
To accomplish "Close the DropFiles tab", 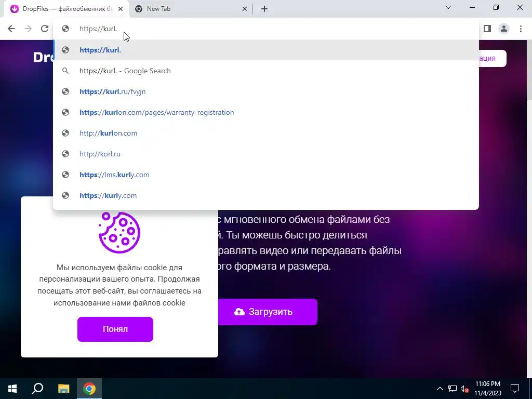I will coord(121,9).
